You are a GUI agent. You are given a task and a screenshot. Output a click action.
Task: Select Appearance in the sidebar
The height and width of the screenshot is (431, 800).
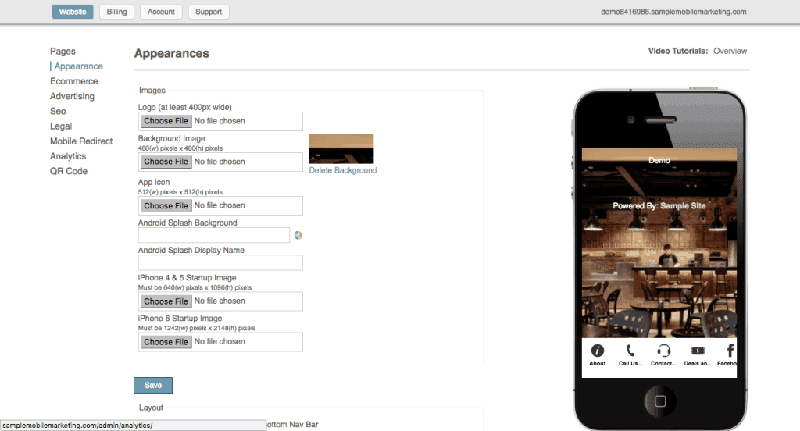click(x=79, y=66)
